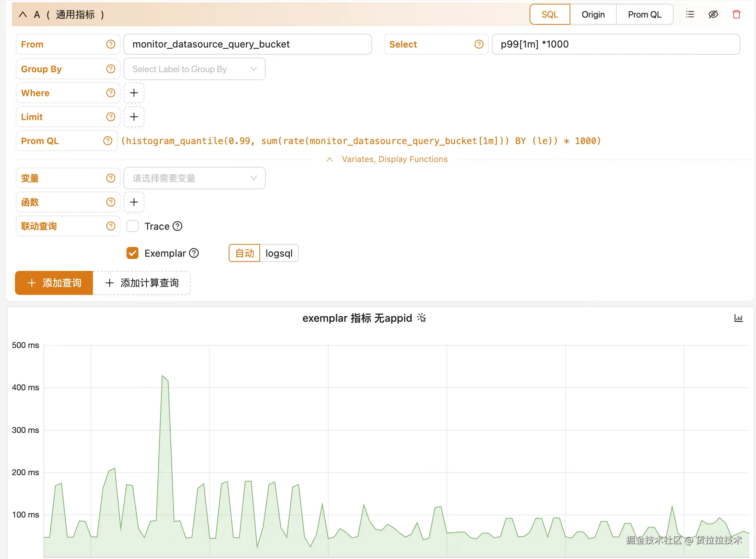Click plus icon in Limit row
The width and height of the screenshot is (756, 559).
click(x=134, y=117)
